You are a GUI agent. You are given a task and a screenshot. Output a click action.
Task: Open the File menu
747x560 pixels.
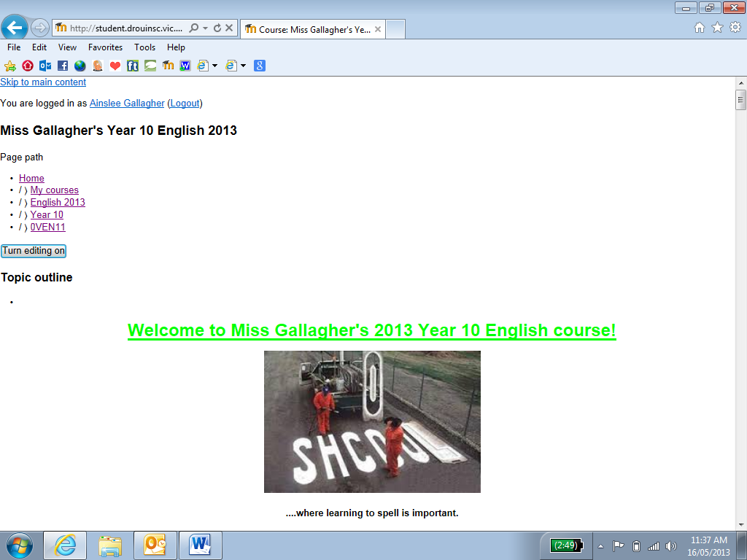[x=14, y=47]
